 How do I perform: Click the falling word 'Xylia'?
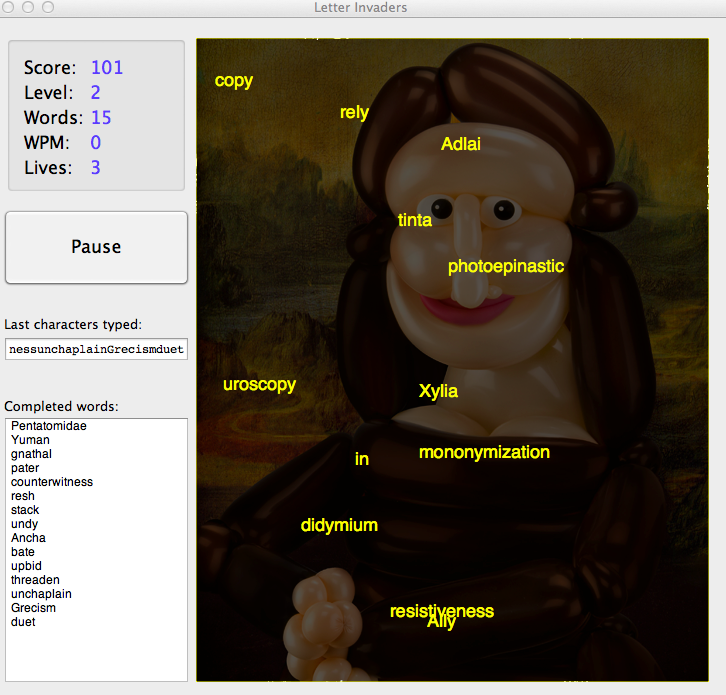[438, 392]
